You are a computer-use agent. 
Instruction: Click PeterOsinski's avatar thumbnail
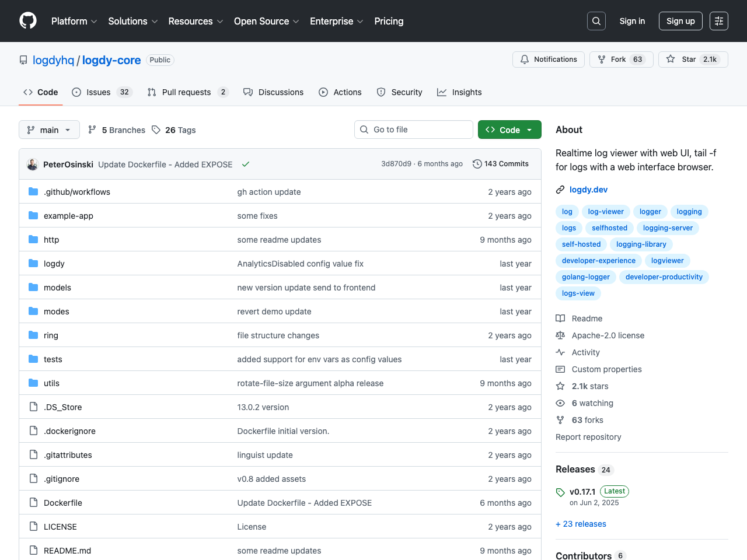coord(33,164)
